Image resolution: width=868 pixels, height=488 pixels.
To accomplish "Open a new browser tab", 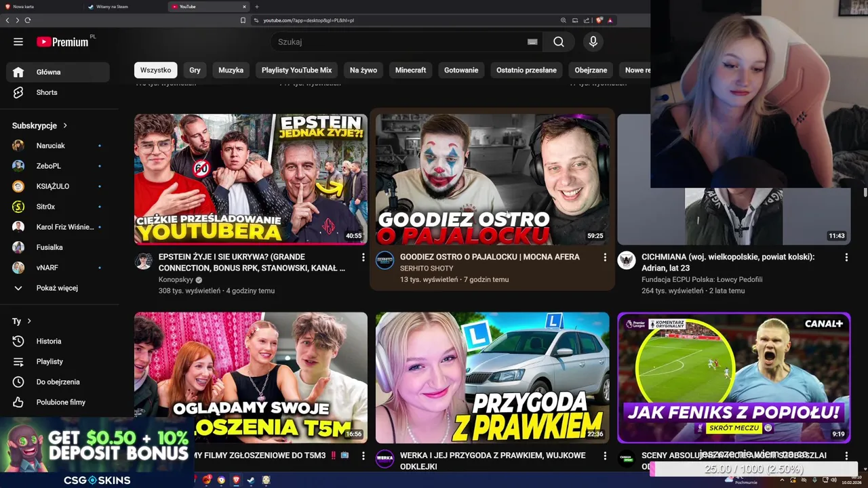I will click(x=257, y=6).
